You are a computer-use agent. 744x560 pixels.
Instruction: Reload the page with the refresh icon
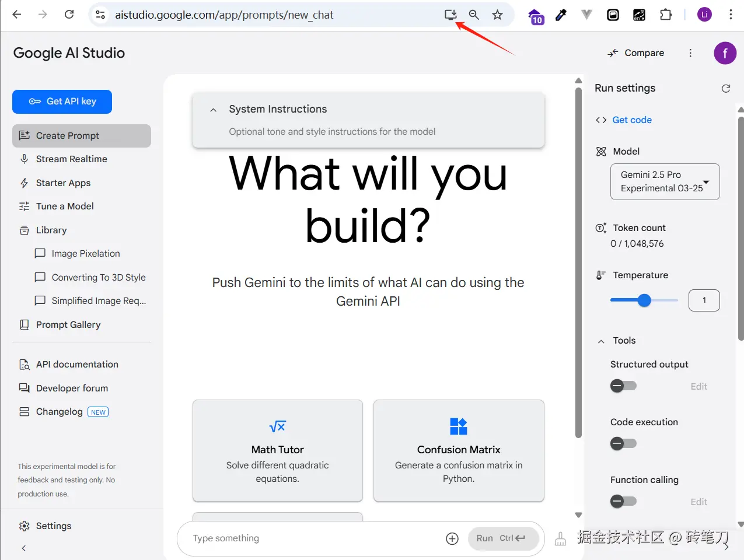pyautogui.click(x=69, y=15)
